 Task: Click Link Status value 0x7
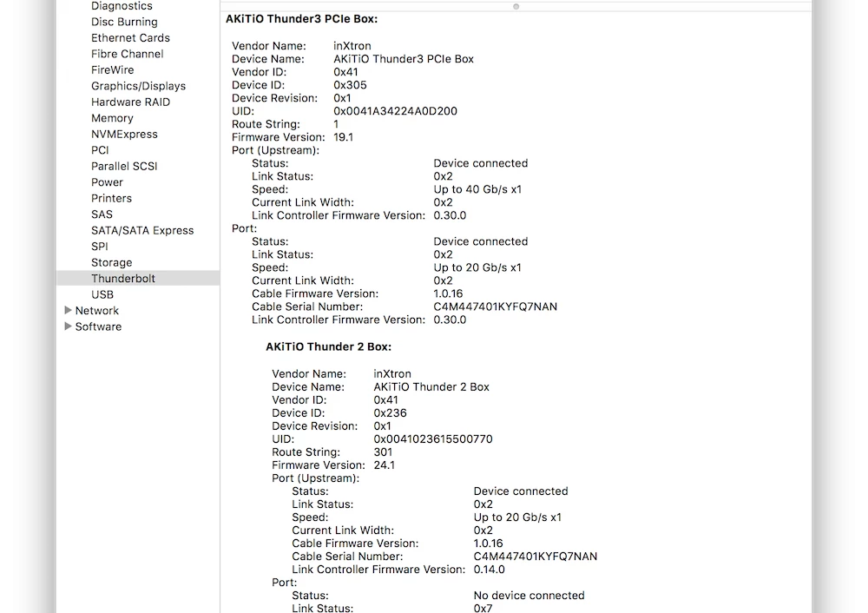pyautogui.click(x=483, y=608)
